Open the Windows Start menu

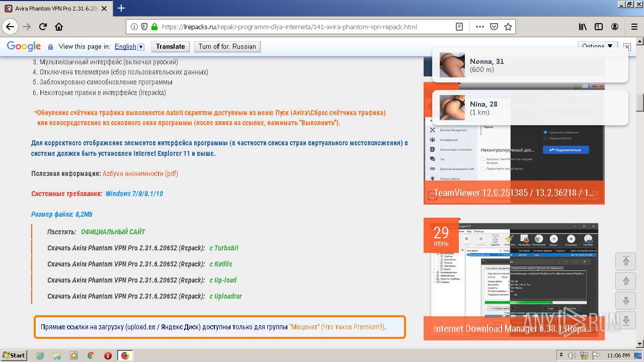click(x=14, y=355)
